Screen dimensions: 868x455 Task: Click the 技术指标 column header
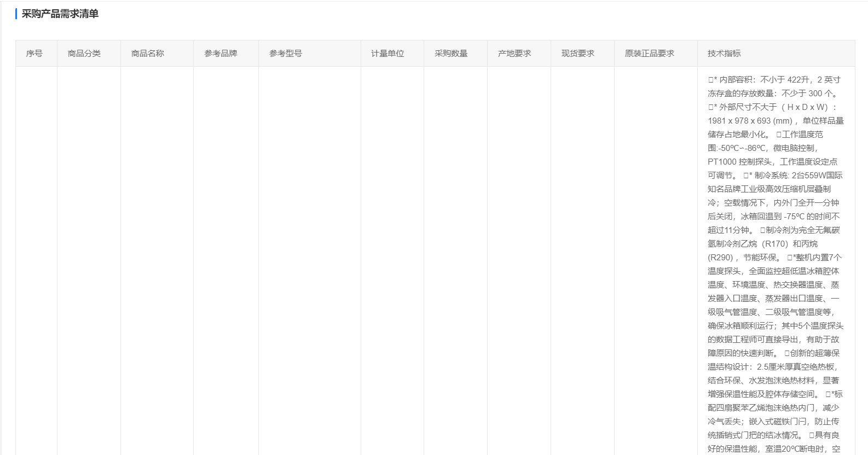tap(724, 53)
